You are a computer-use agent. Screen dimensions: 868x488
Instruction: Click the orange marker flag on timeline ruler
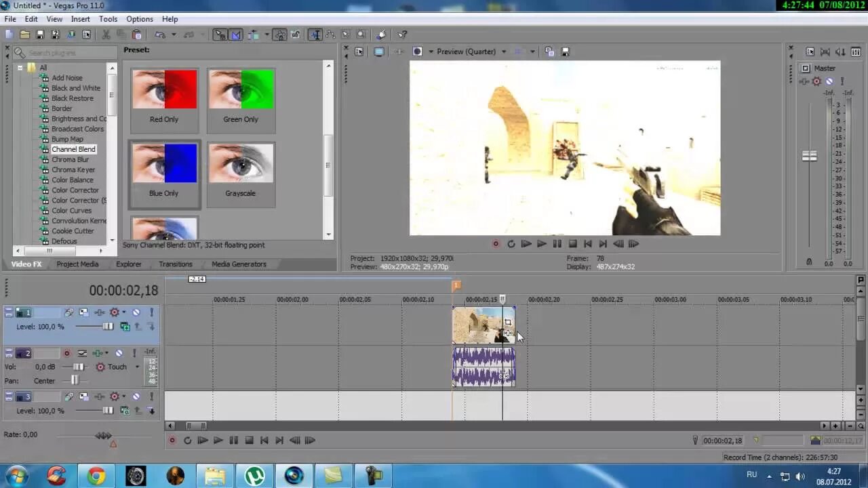(456, 286)
